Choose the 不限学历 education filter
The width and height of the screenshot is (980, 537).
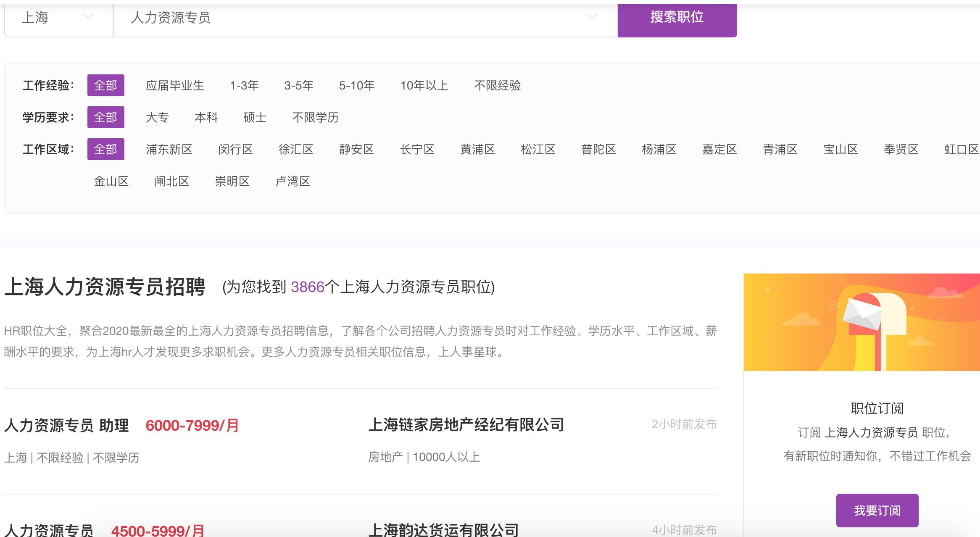pyautogui.click(x=316, y=117)
